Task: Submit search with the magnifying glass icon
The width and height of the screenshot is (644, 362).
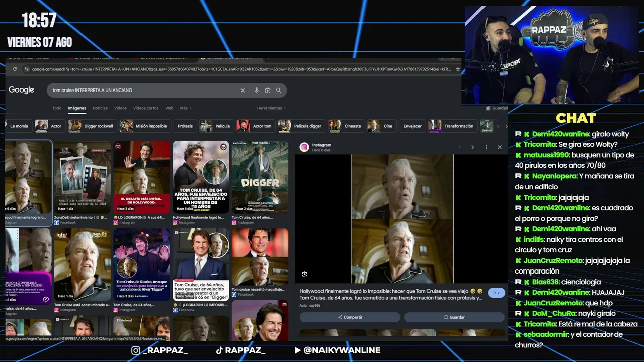Action: click(278, 90)
